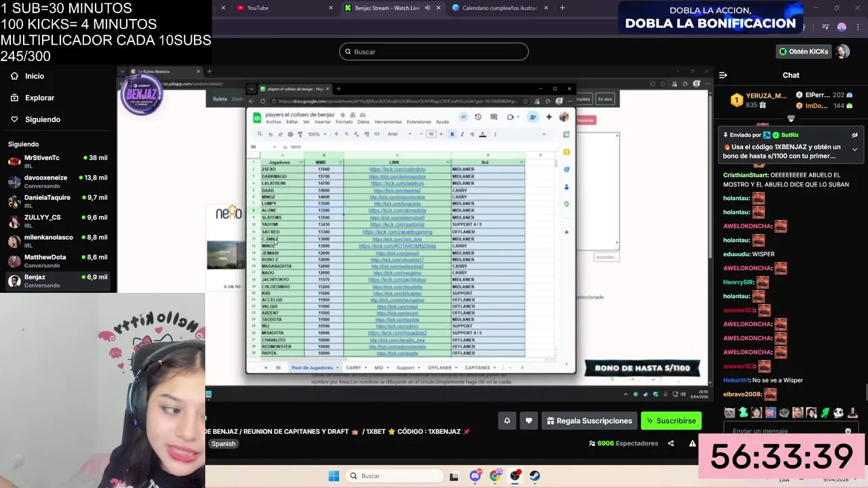This screenshot has width=868, height=488.
Task: Hide the pinned BotRix message
Action: (854, 135)
